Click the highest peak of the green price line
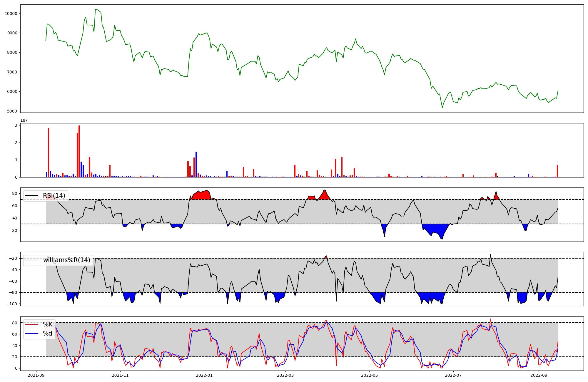588x382 pixels. pos(96,9)
